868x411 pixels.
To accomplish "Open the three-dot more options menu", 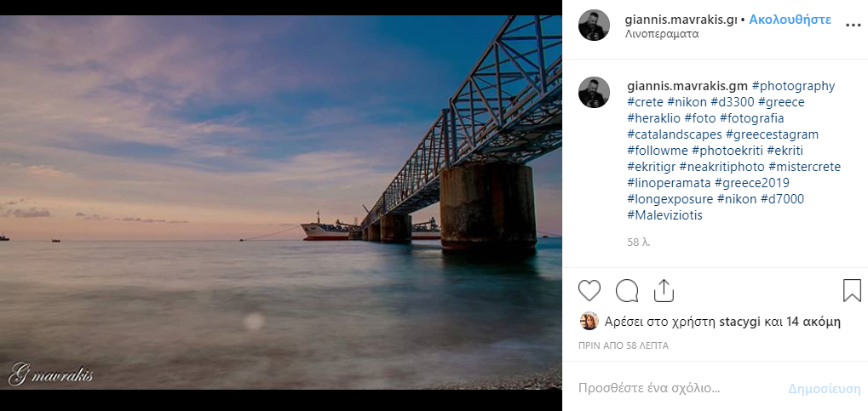I will tap(853, 26).
